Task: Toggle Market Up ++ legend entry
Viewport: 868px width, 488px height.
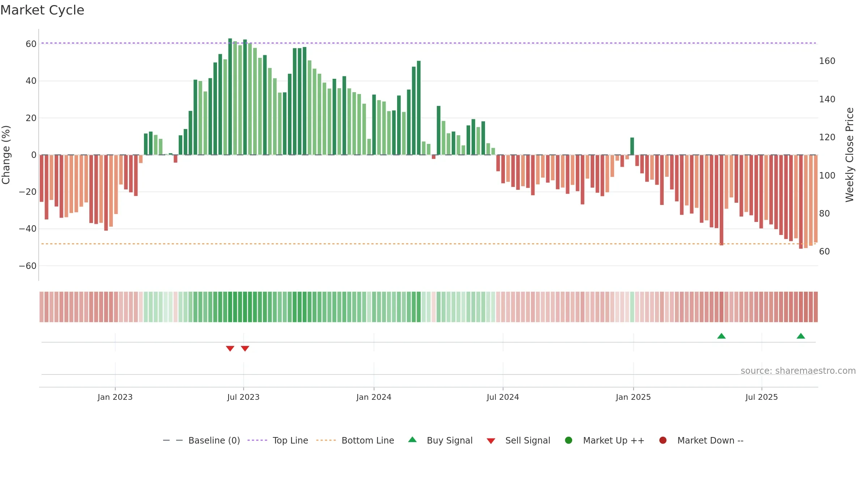Action: click(604, 440)
